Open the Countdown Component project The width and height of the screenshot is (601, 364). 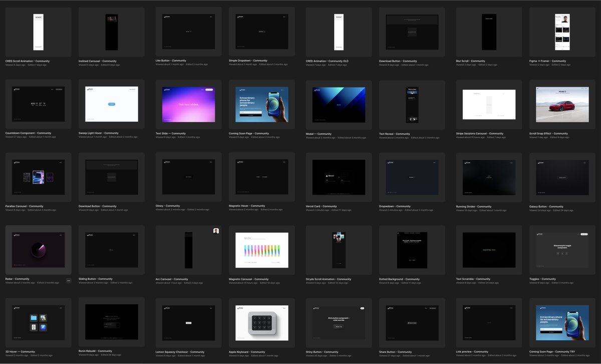click(38, 104)
